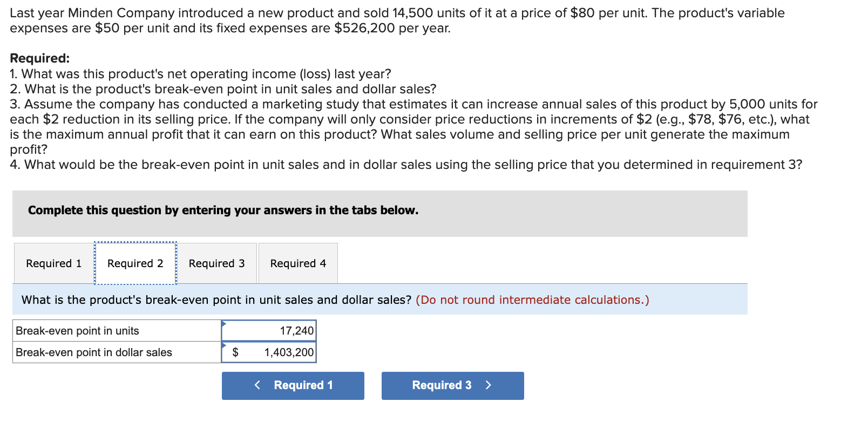Click the bold "Required:" heading
The image size is (868, 422).
coord(40,58)
